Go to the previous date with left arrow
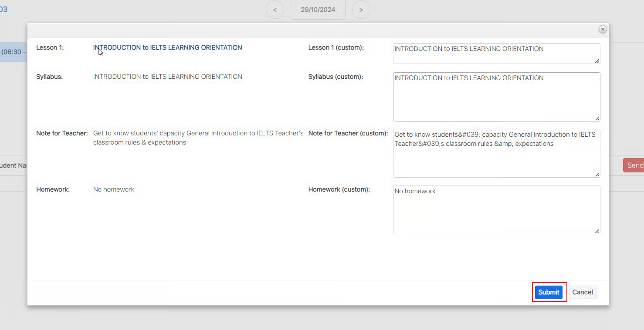644x330 pixels. coord(275,10)
